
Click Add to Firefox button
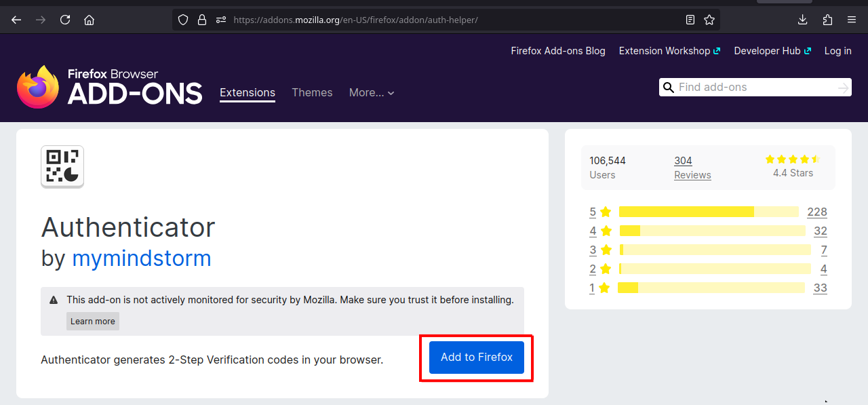coord(477,357)
